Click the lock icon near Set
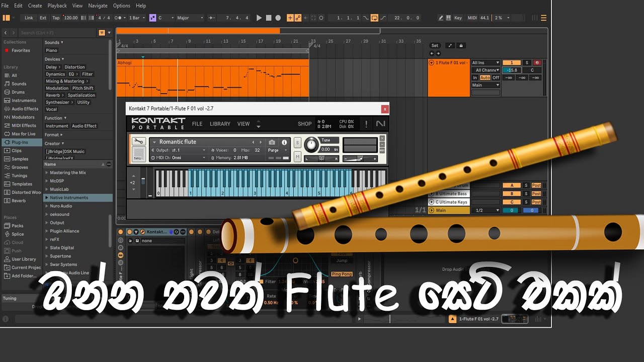The image size is (644, 362). point(461,45)
